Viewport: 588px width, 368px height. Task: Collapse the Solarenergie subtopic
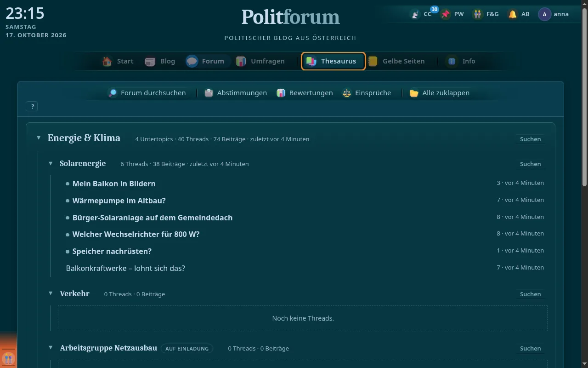[51, 164]
